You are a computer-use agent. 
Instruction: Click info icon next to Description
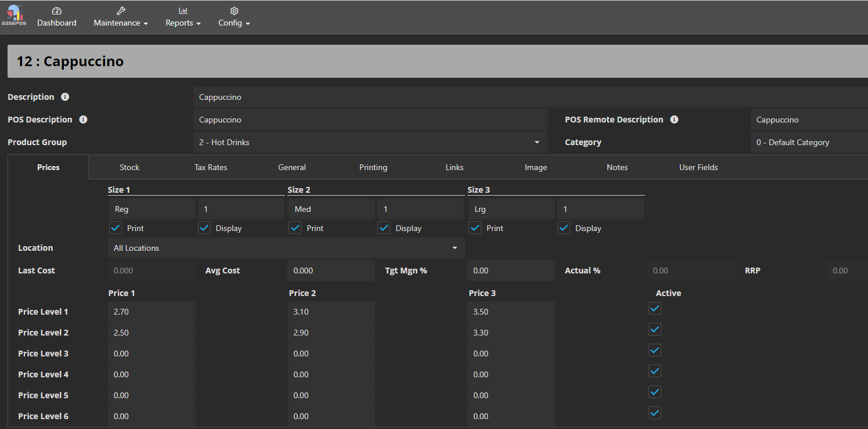(x=65, y=97)
